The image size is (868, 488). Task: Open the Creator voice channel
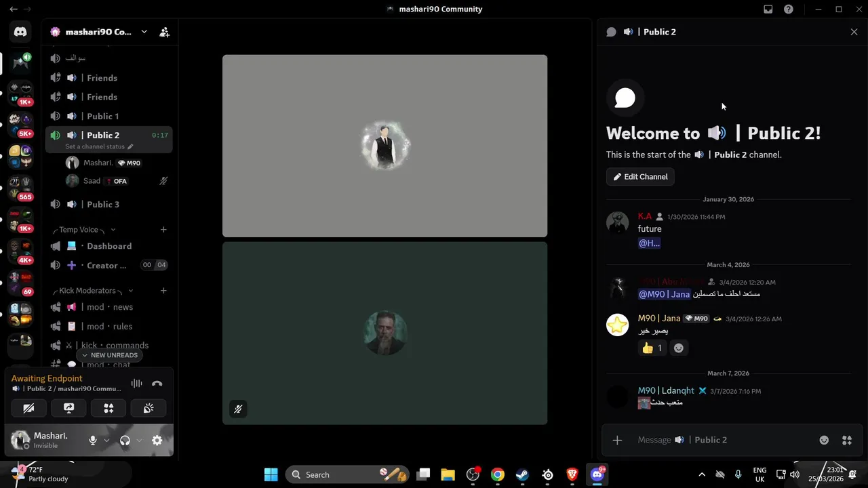coord(109,265)
